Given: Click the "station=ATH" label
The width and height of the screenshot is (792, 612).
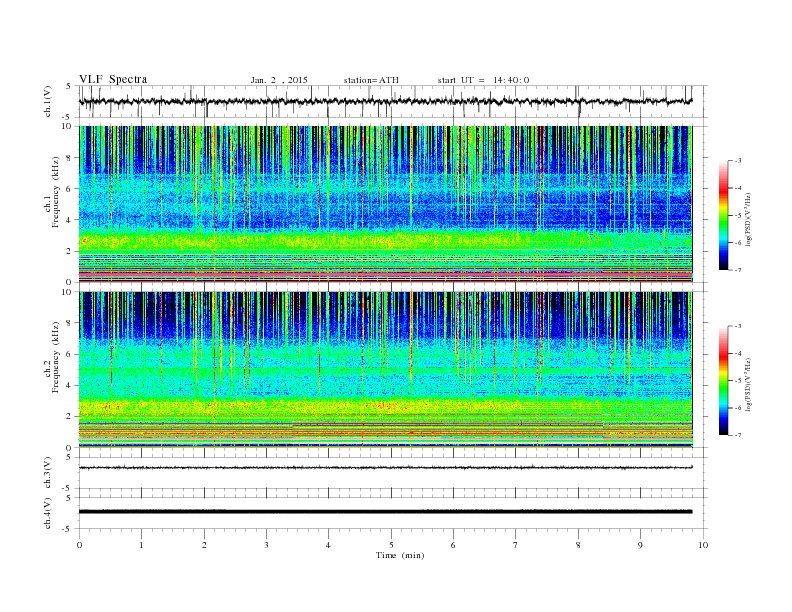Looking at the screenshot, I should 371,80.
